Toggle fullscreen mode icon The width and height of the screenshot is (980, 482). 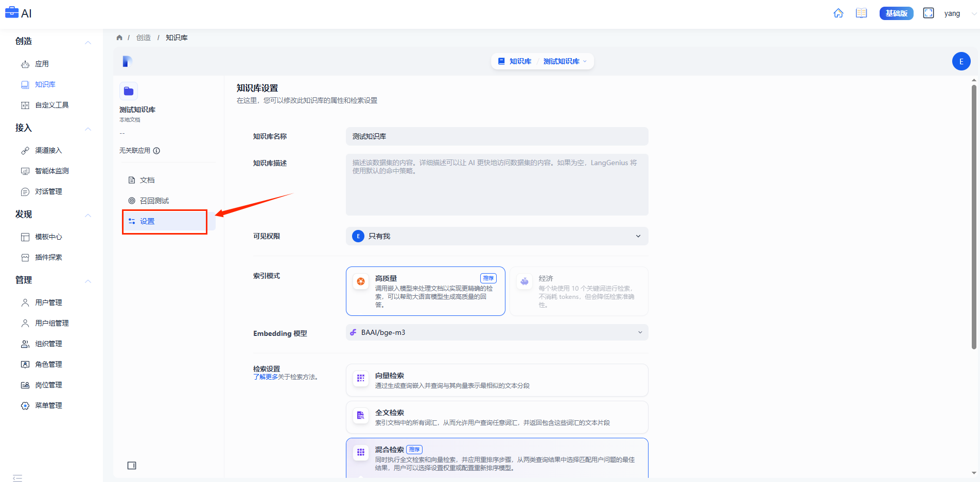(928, 13)
